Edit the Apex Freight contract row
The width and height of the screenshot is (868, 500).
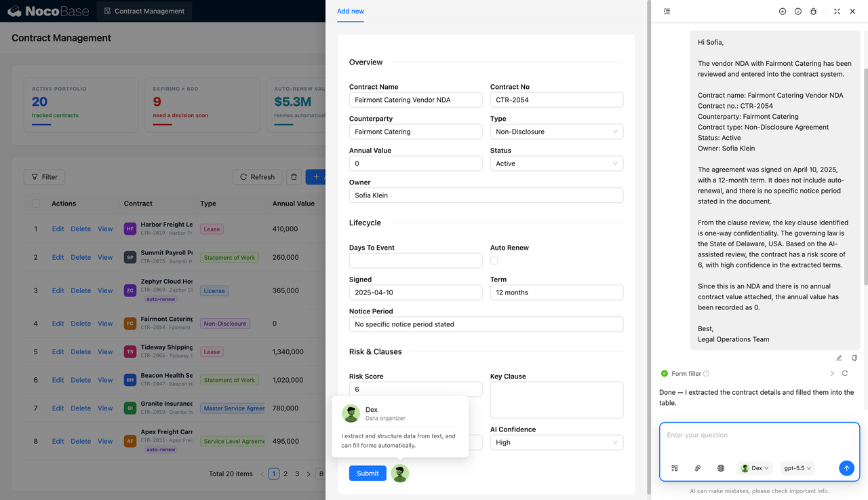(58, 441)
